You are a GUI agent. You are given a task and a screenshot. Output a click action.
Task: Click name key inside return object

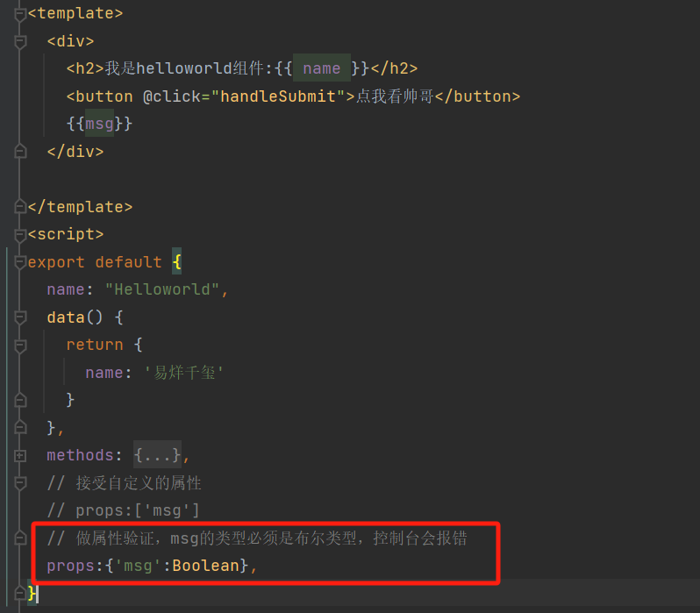pyautogui.click(x=104, y=373)
